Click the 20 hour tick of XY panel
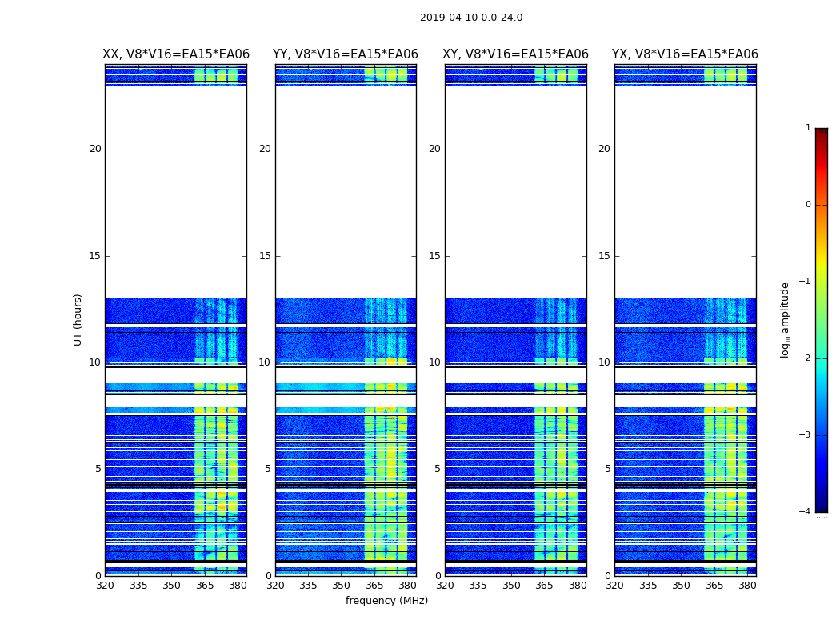840x640 pixels. pyautogui.click(x=434, y=149)
